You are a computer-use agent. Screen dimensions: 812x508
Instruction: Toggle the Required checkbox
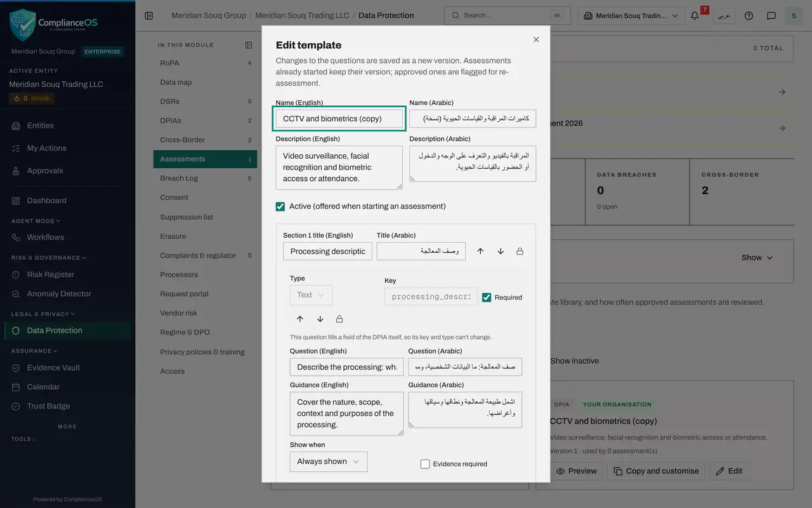tap(487, 297)
